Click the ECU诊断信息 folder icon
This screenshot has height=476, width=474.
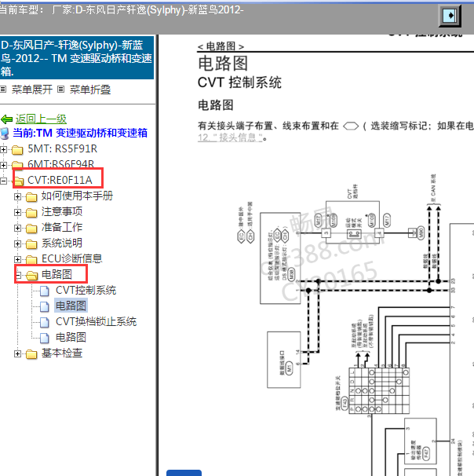coord(31,259)
